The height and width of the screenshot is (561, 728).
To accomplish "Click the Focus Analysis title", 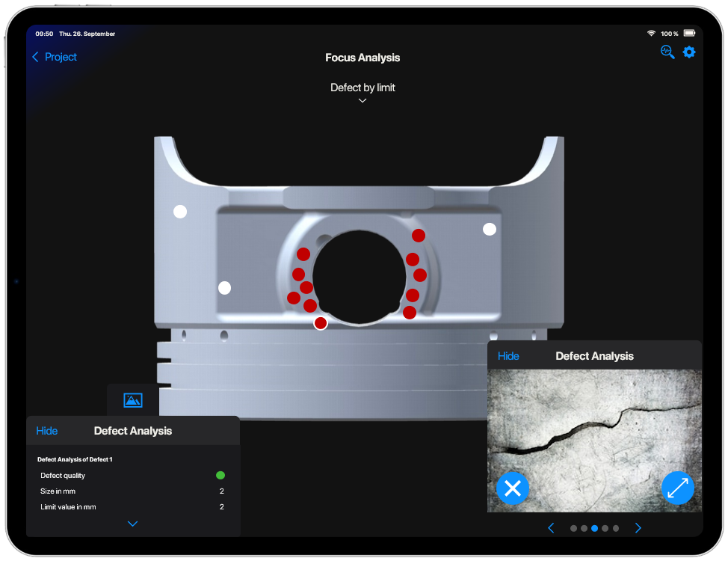I will click(363, 58).
